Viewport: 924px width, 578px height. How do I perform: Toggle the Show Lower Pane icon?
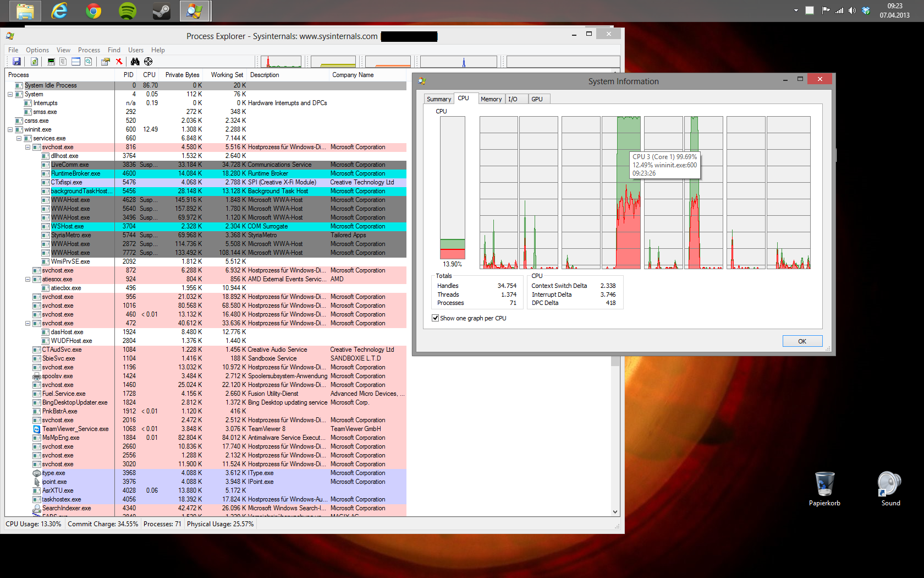pyautogui.click(x=76, y=62)
